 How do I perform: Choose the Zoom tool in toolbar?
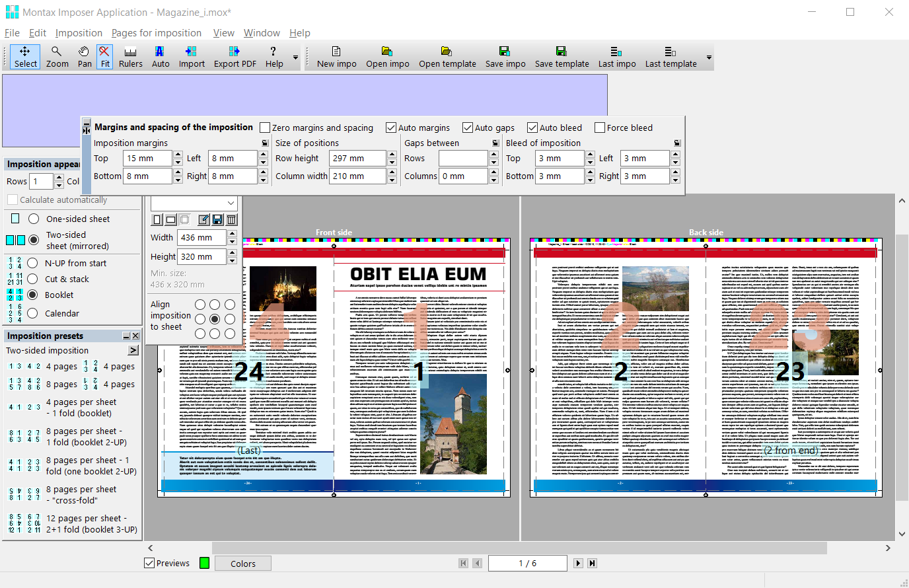pyautogui.click(x=57, y=57)
